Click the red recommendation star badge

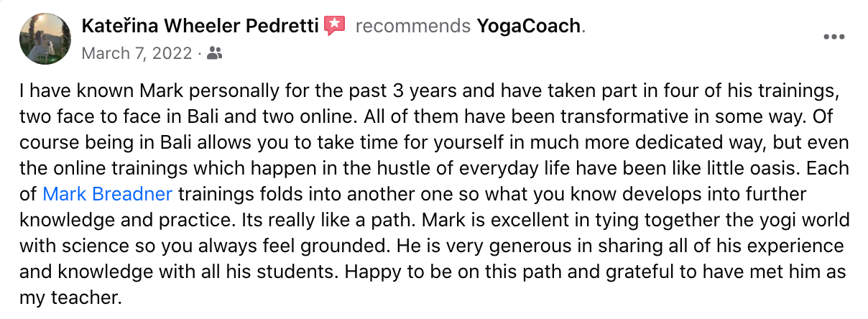(x=335, y=27)
